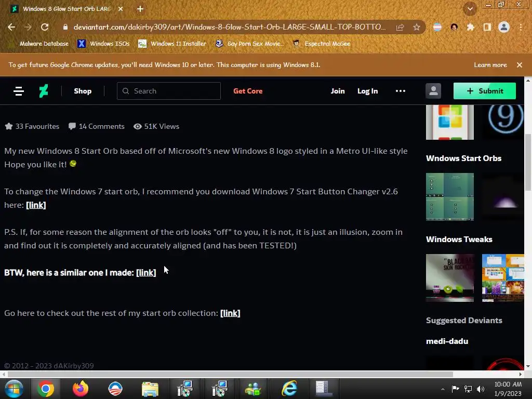The width and height of the screenshot is (532, 399).
Task: Open Wndows Start Orbs collection heading
Action: click(463, 158)
